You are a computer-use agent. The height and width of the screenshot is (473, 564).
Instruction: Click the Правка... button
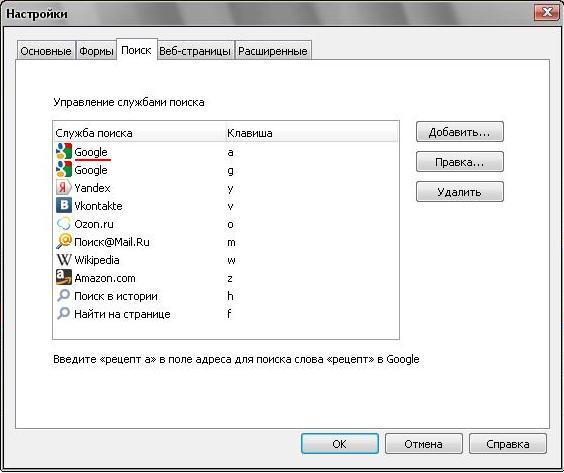coord(460,162)
